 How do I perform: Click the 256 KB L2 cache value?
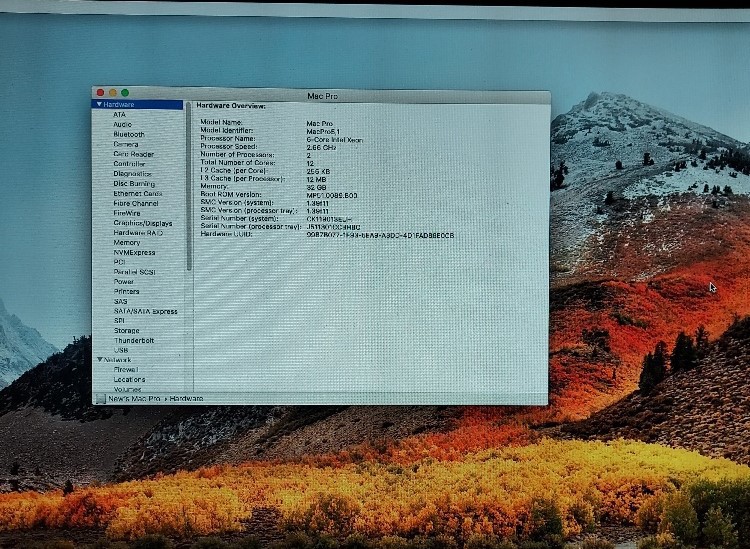(x=318, y=171)
